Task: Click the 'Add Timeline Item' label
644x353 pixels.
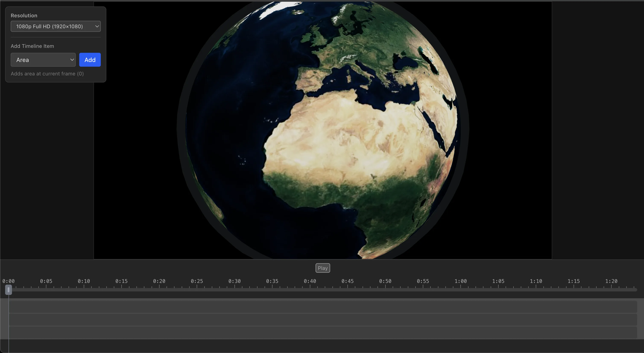Action: [32, 46]
